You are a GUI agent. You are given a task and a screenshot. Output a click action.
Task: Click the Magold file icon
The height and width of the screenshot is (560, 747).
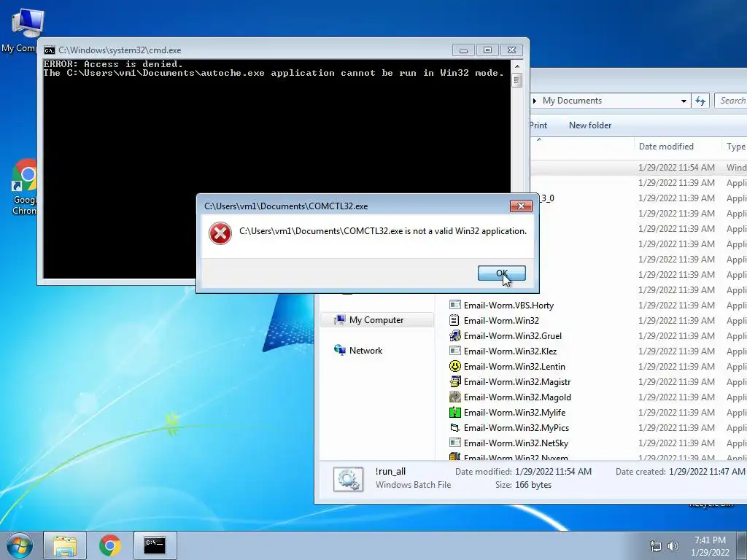point(455,397)
